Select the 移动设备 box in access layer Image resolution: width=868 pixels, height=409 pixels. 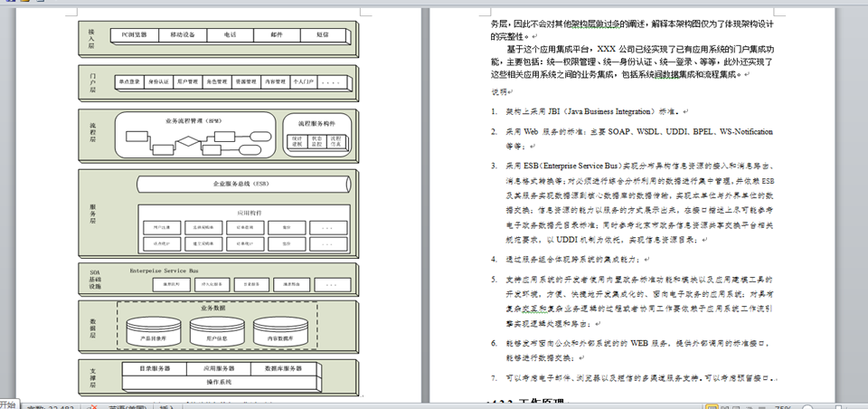[x=182, y=34]
